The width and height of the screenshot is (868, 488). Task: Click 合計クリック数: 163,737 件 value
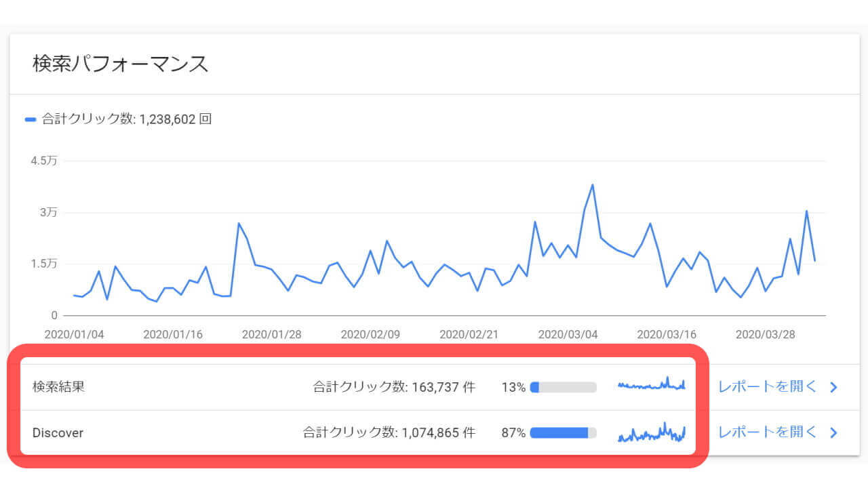[394, 387]
